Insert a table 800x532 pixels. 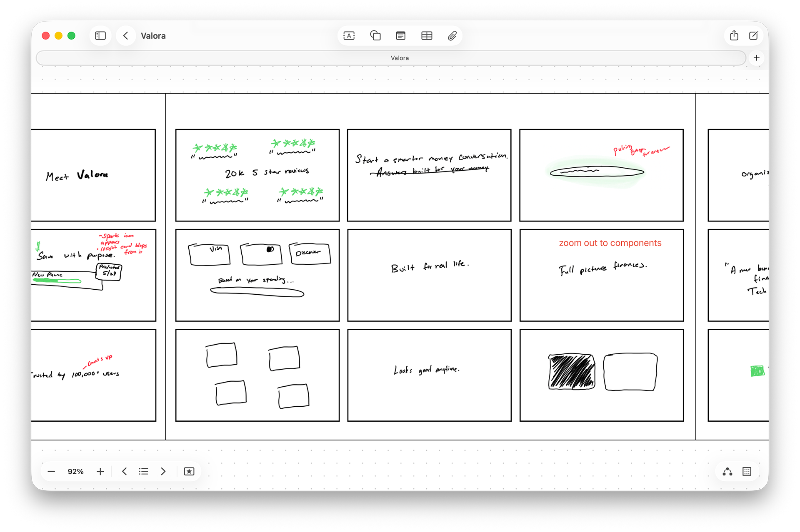426,36
